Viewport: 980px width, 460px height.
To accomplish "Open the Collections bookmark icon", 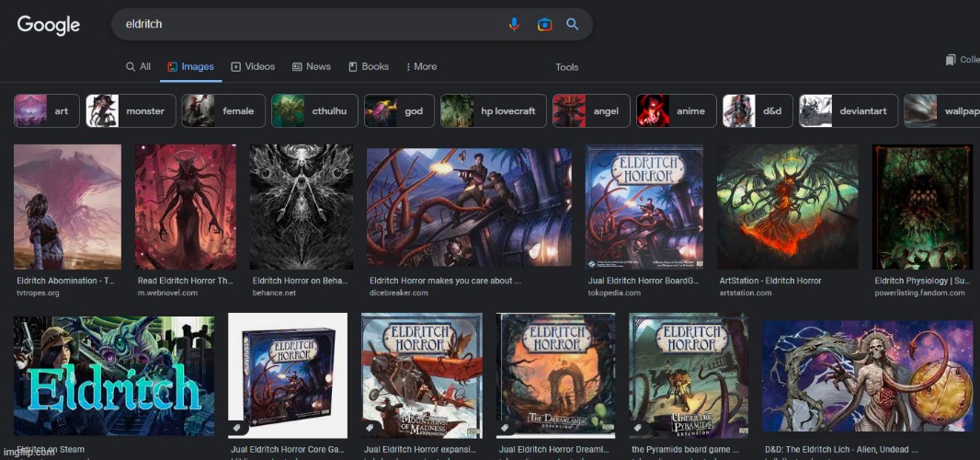I will coord(951,60).
